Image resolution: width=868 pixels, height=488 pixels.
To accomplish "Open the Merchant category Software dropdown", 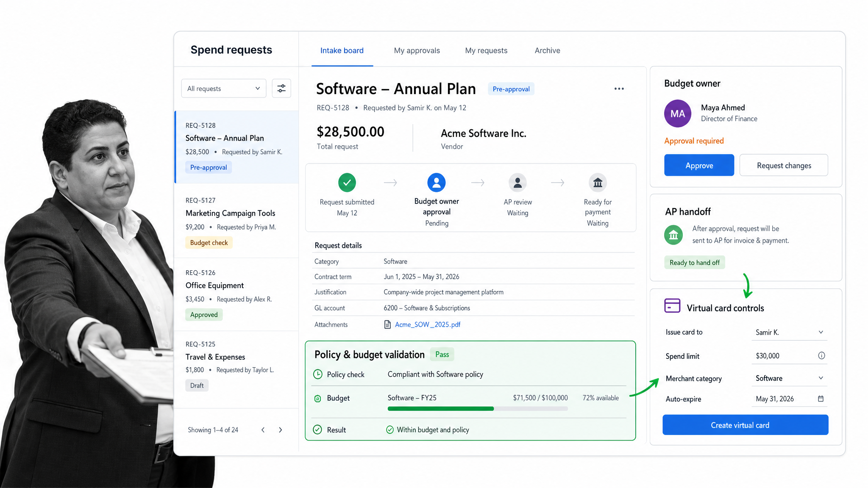I will click(x=790, y=378).
